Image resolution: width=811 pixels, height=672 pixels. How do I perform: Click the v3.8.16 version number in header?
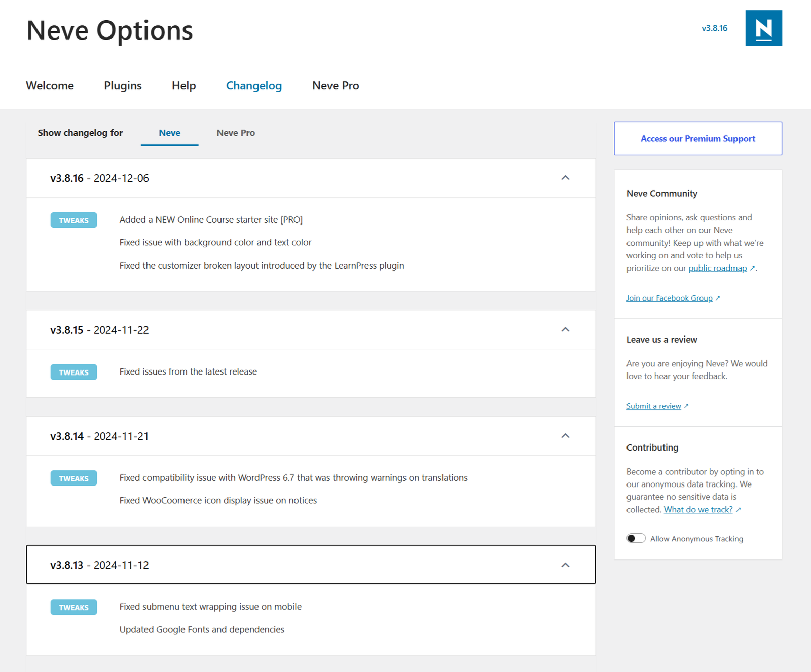[x=714, y=28]
